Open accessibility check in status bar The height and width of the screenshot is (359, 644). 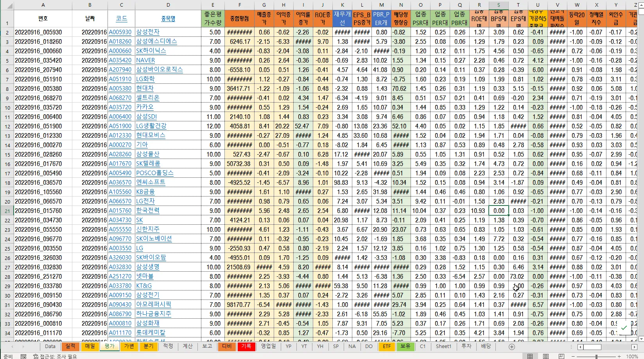[55, 356]
